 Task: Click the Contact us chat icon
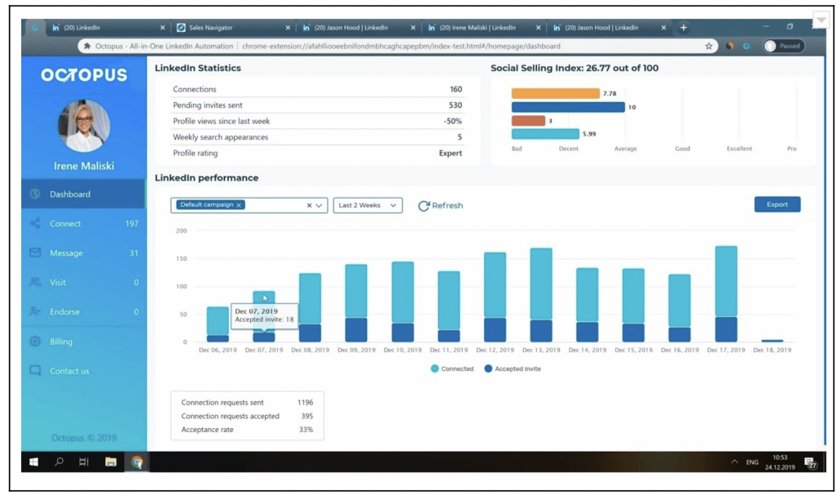tap(35, 370)
